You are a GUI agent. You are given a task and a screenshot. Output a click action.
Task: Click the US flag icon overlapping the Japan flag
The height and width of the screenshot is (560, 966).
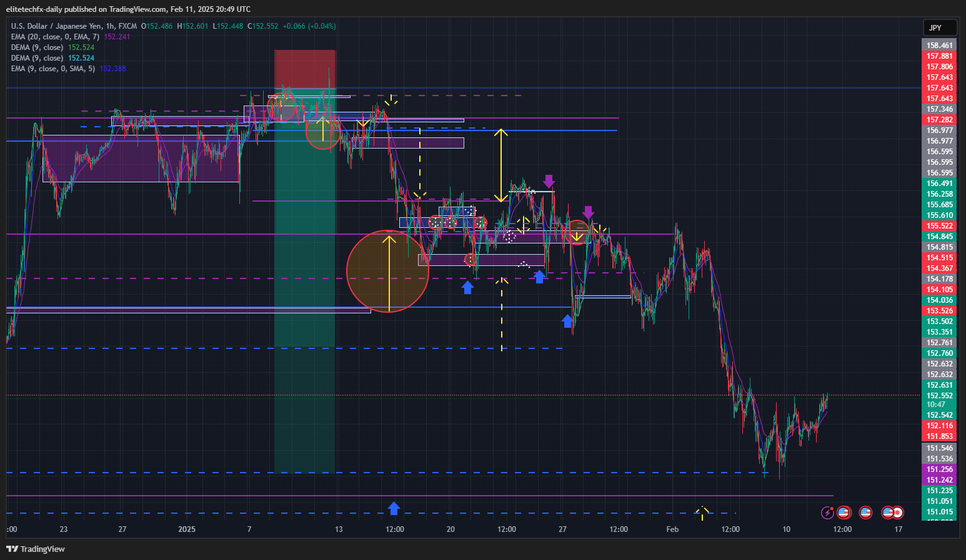[x=887, y=513]
